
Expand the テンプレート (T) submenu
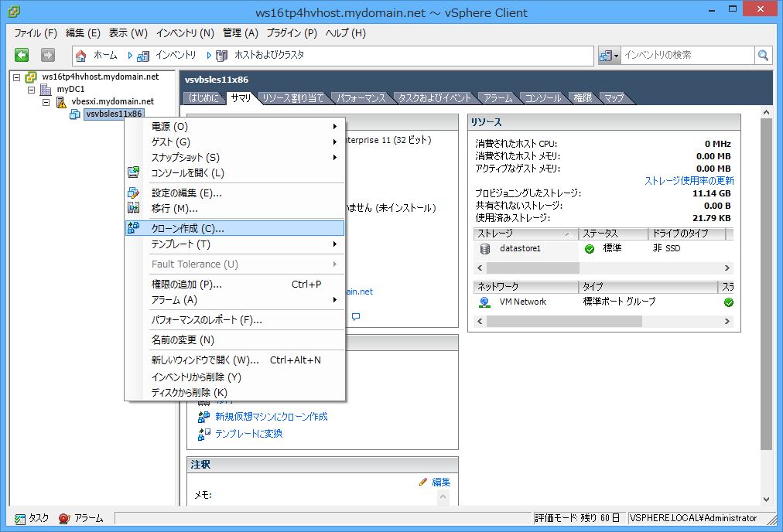[334, 244]
